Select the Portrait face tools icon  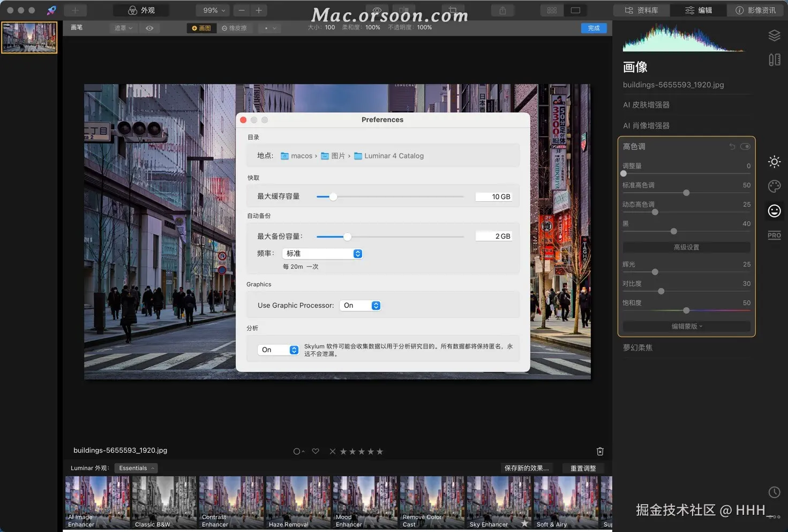[x=774, y=211]
